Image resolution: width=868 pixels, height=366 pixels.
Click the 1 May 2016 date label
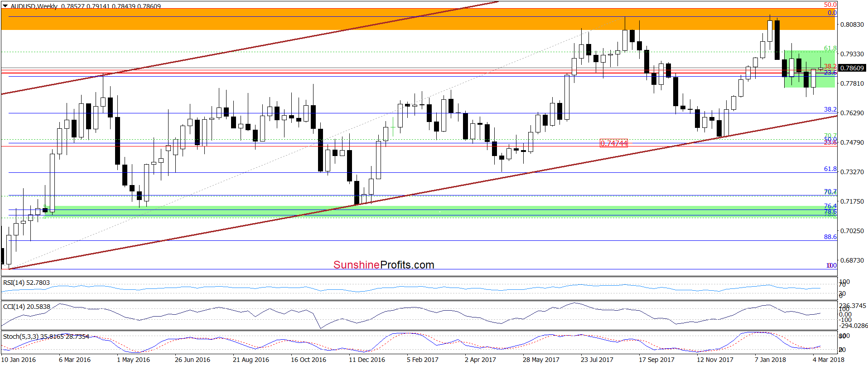point(133,360)
